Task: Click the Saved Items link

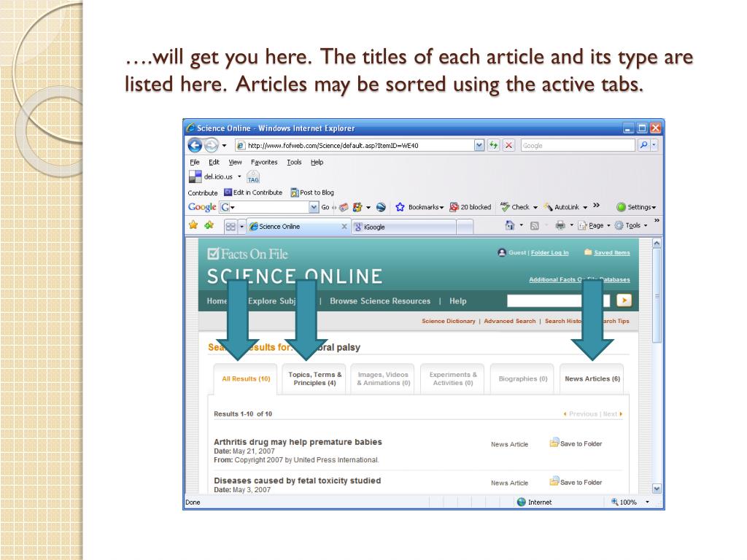Action: (x=612, y=253)
